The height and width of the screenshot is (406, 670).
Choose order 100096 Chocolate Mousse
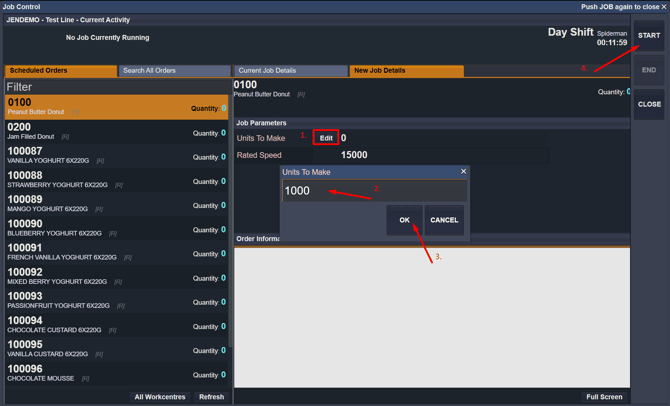[117, 374]
